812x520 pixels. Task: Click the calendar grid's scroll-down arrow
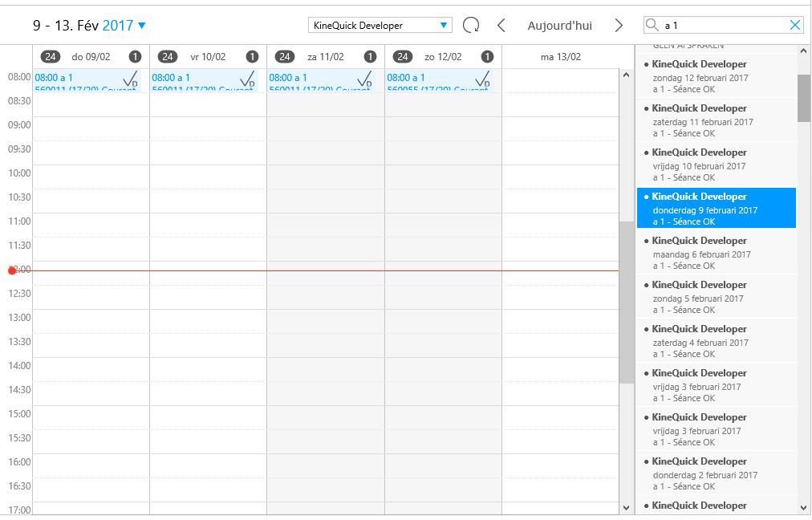(626, 508)
